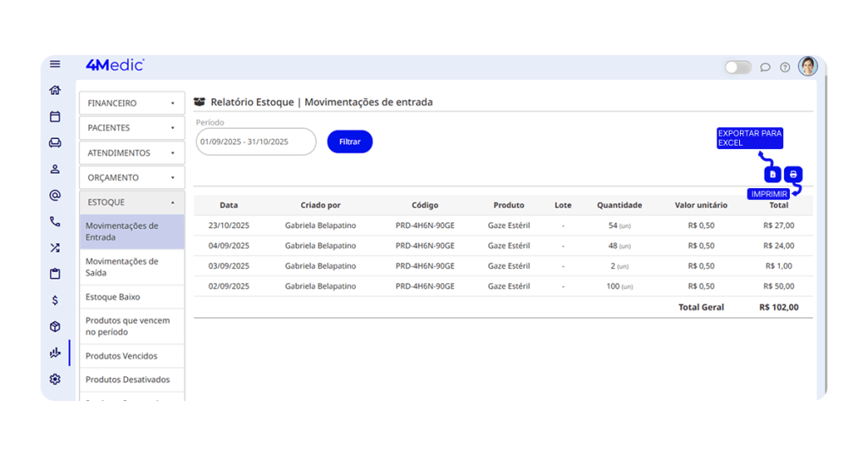The width and height of the screenshot is (868, 456).
Task: Go to home via house icon
Action: click(55, 90)
